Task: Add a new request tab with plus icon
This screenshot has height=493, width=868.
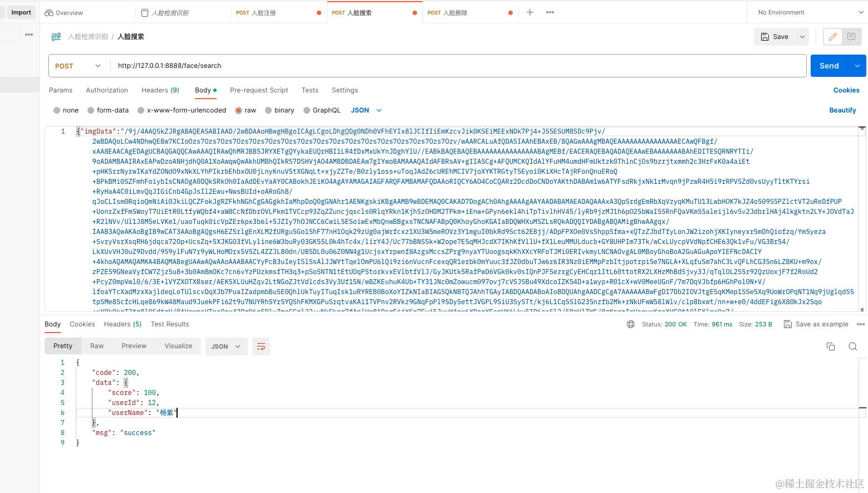Action: coord(530,12)
